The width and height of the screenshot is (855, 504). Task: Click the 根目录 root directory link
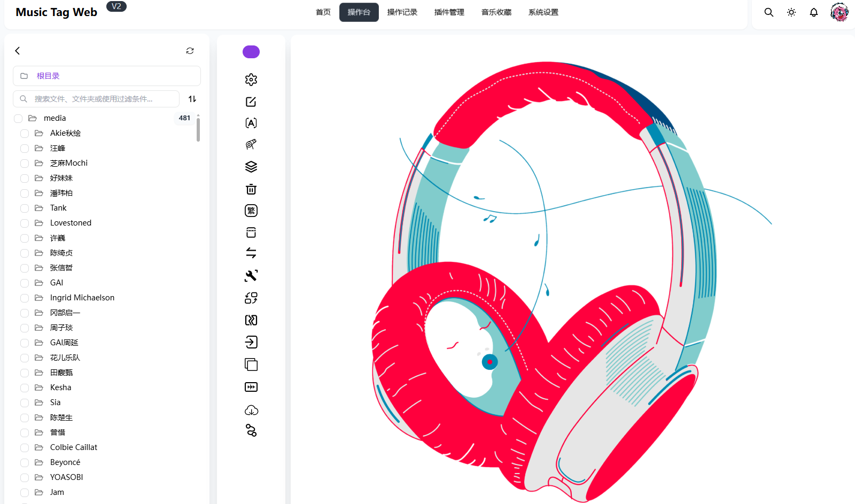click(48, 76)
